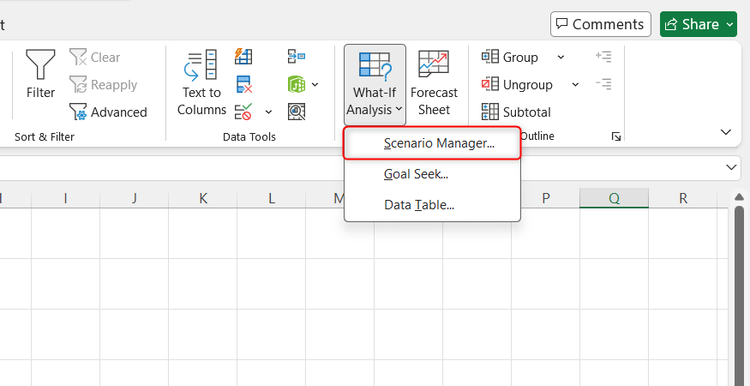Click the vertical scrollbar up arrow

point(739,197)
